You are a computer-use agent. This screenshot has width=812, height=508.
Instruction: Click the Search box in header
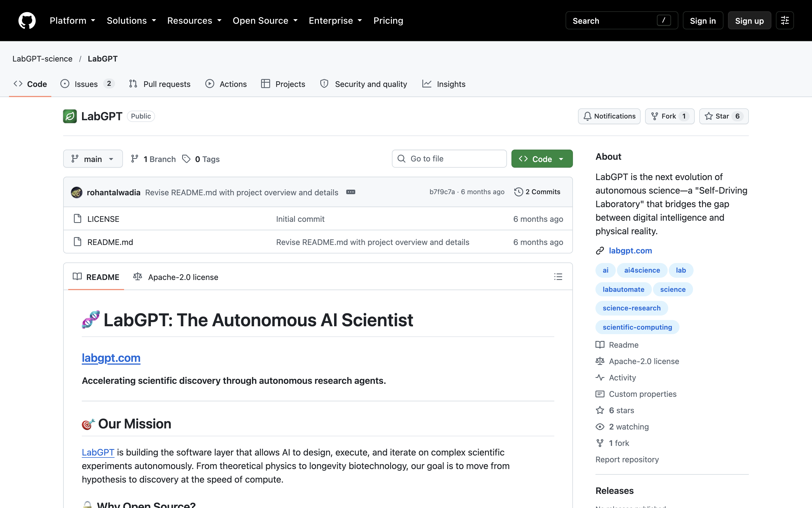click(622, 21)
